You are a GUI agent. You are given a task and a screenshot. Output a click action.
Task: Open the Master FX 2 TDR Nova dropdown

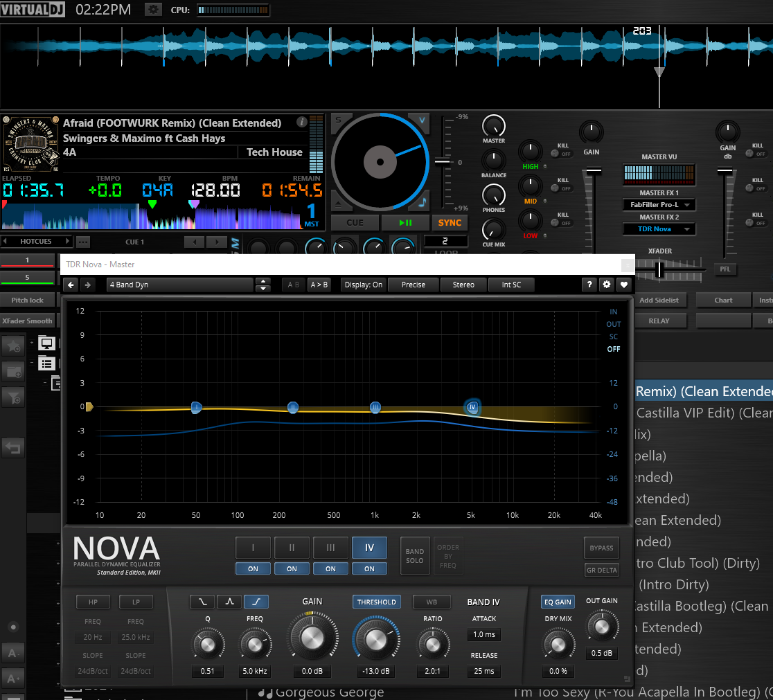click(659, 228)
